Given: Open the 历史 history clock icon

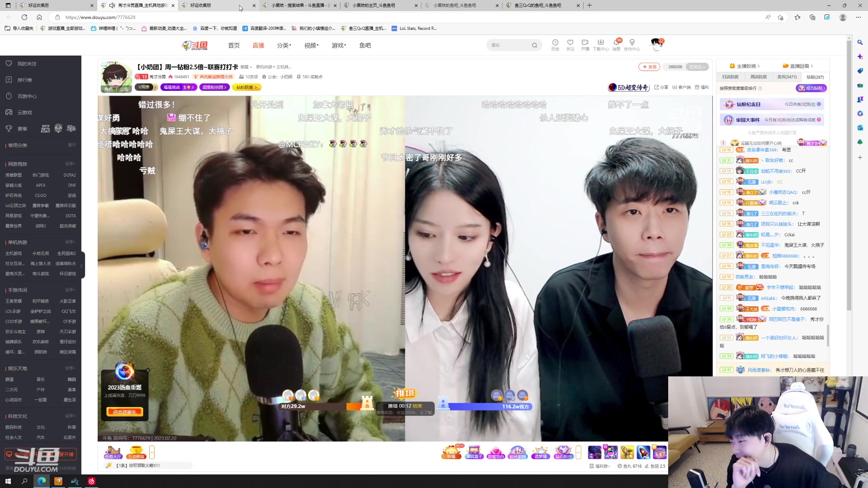Looking at the screenshot, I should click(x=555, y=42).
